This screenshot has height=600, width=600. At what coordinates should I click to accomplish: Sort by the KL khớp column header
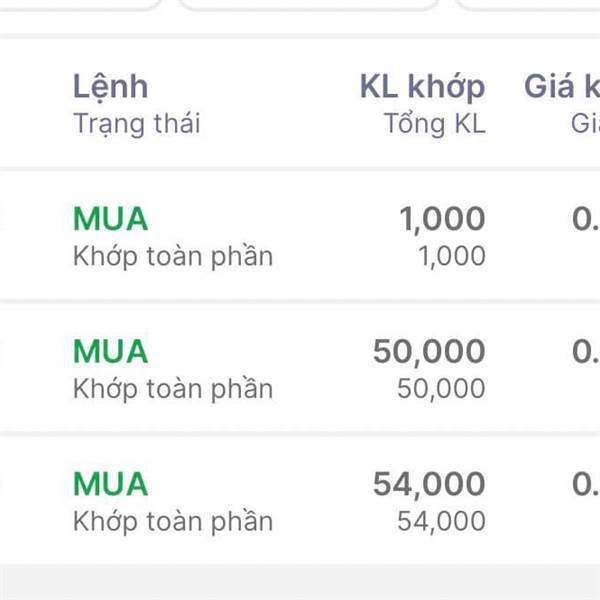click(x=422, y=87)
